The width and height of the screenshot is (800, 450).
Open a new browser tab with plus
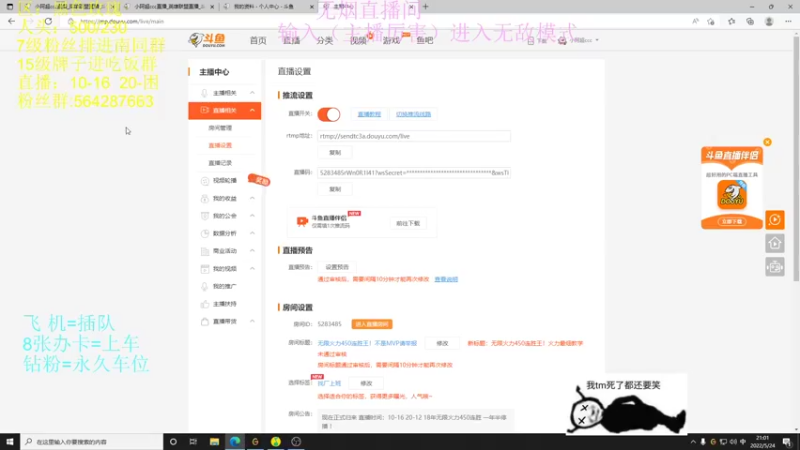pyautogui.click(x=426, y=7)
